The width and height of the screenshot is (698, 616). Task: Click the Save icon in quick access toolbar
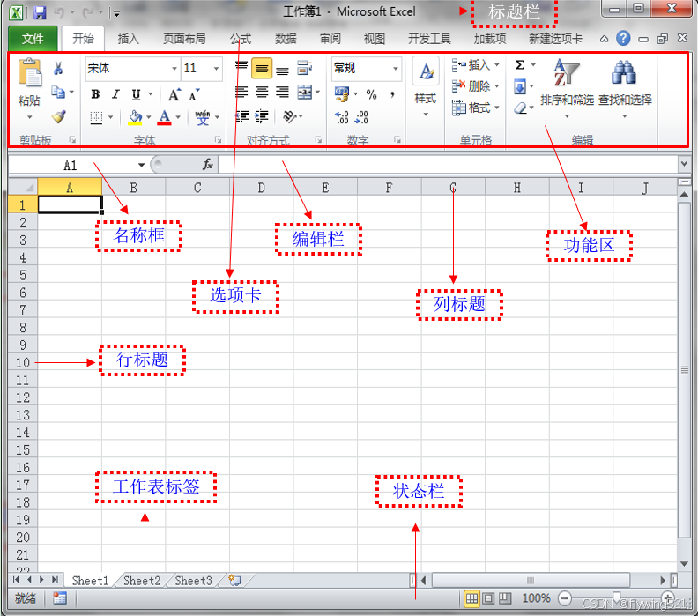click(40, 12)
